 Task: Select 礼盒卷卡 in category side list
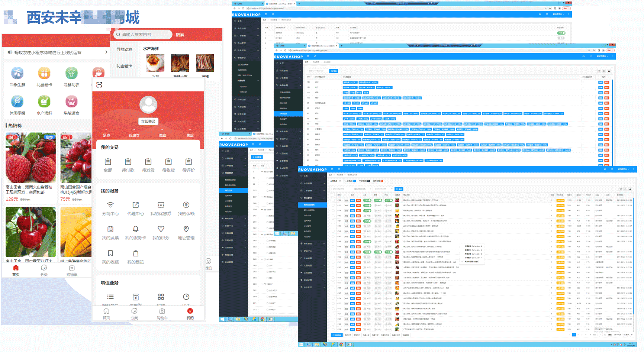(124, 66)
